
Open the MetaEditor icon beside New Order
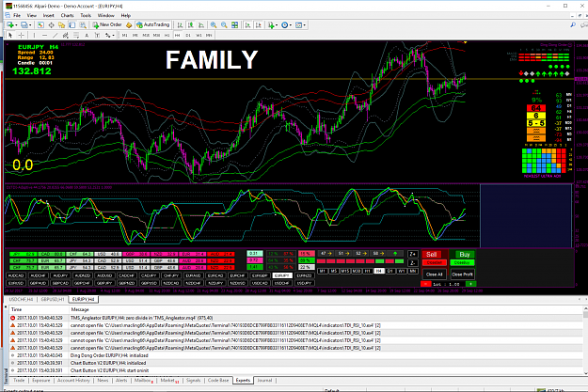coord(129,24)
